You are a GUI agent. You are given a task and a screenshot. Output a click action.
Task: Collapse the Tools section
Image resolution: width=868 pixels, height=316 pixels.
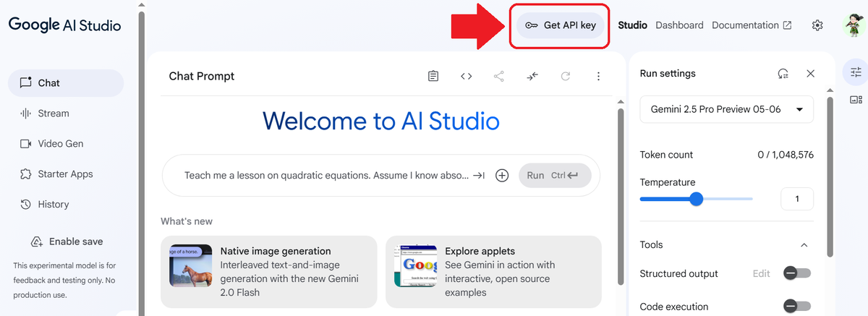(x=804, y=245)
